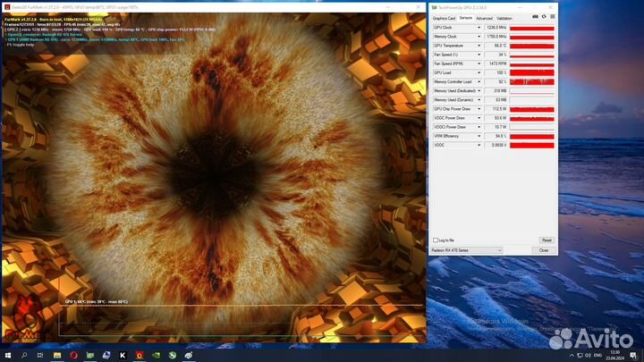This screenshot has width=644, height=362.
Task: Expand the GPU Clock sensor dropdown
Action: pyautogui.click(x=479, y=28)
